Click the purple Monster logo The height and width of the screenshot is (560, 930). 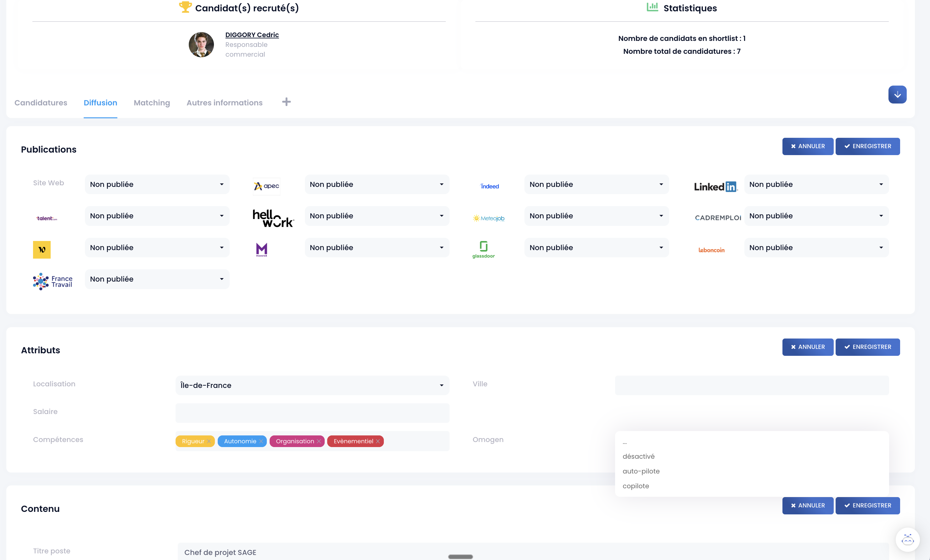click(x=261, y=249)
